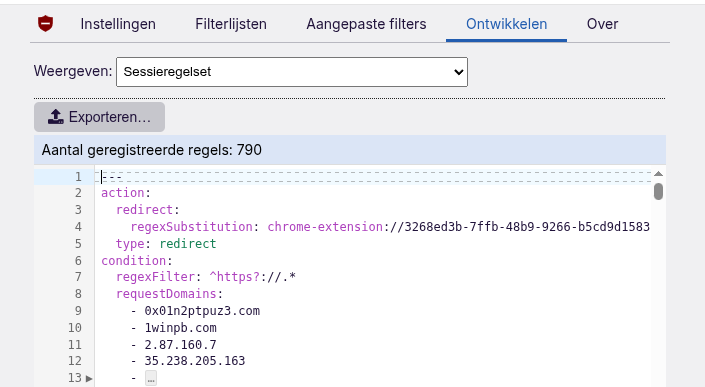705x387 pixels.
Task: Click the Exporteren… button
Action: [99, 117]
